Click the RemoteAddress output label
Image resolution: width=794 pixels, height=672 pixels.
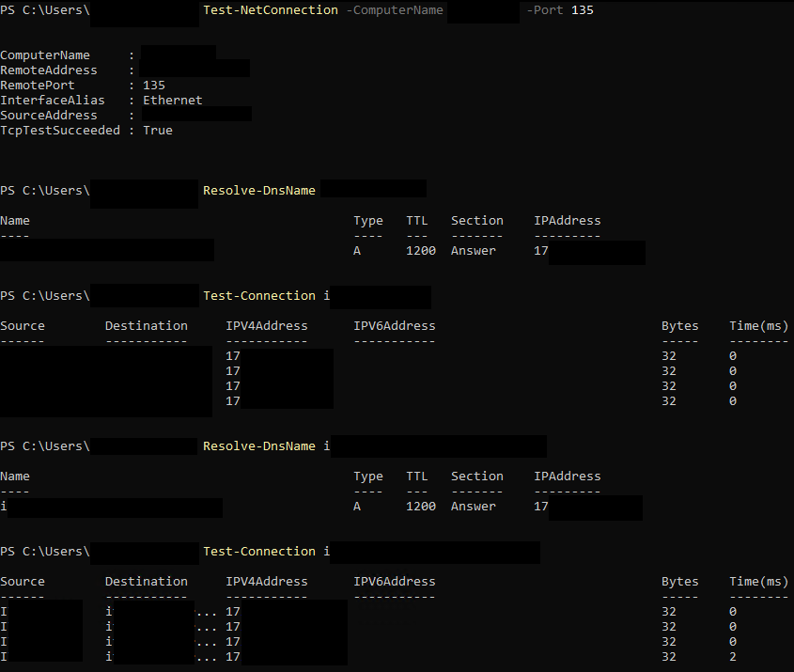click(49, 70)
